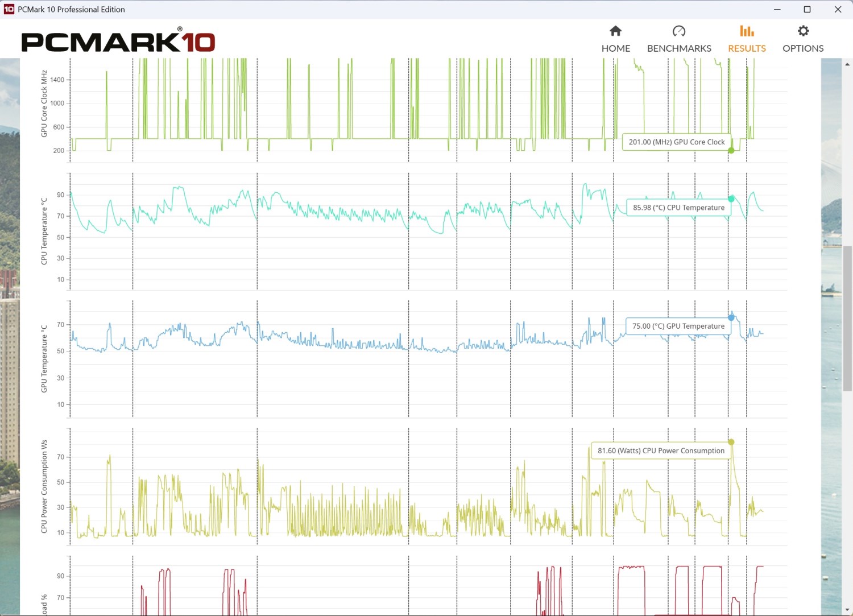
Task: Click the yellow marker on CPU Power Consumption chart
Action: pos(731,442)
